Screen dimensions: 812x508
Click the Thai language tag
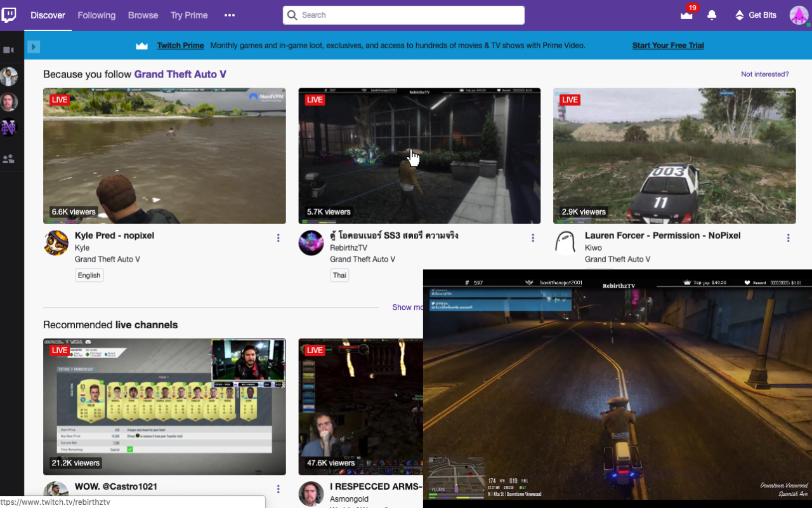(x=339, y=275)
